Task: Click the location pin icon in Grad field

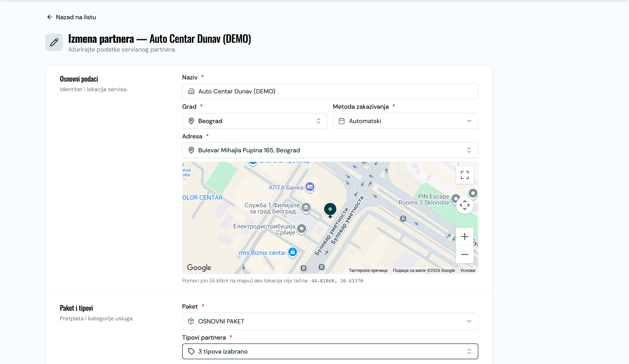Action: click(191, 121)
